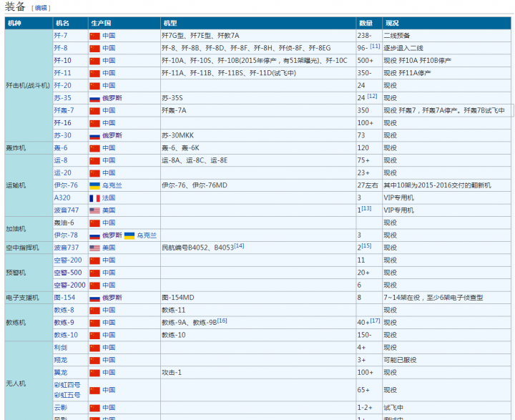Open footnote [15] in 波音737 row
The height and width of the screenshot is (420, 515).
[366, 246]
